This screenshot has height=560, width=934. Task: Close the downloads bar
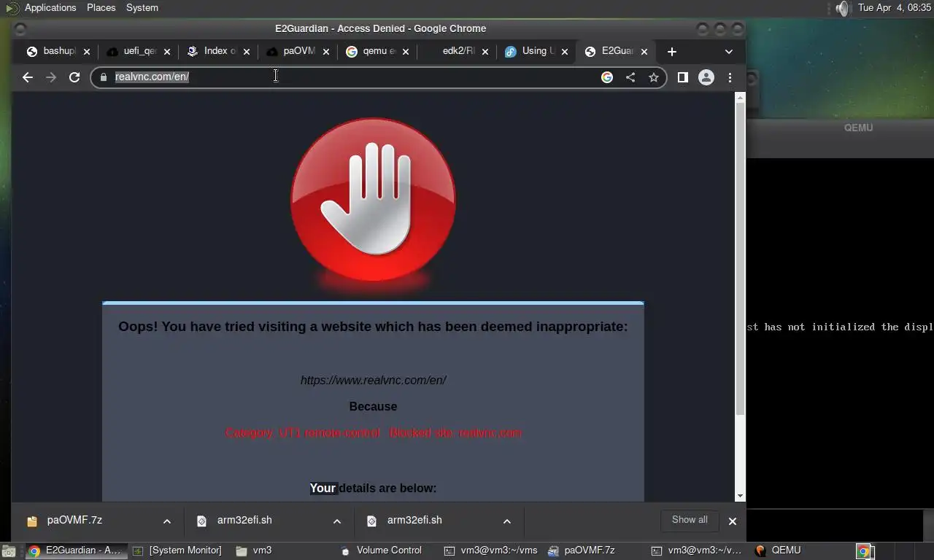[733, 521]
